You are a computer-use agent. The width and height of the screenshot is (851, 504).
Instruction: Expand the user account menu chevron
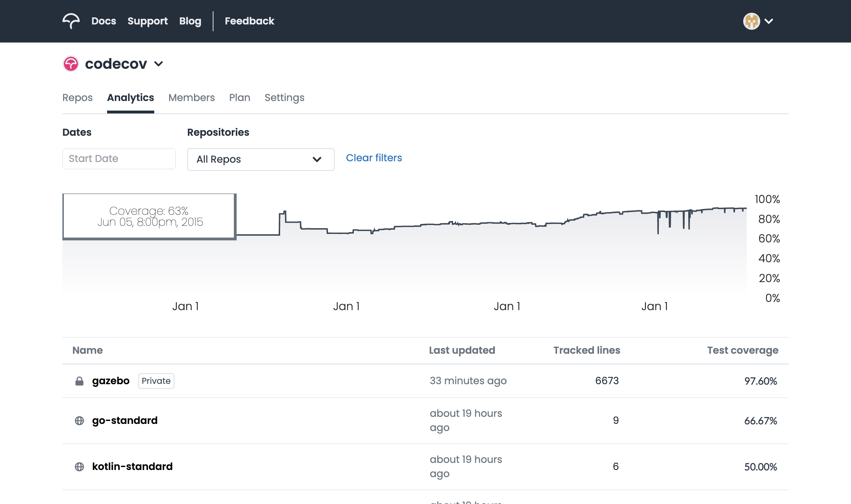pos(769,21)
